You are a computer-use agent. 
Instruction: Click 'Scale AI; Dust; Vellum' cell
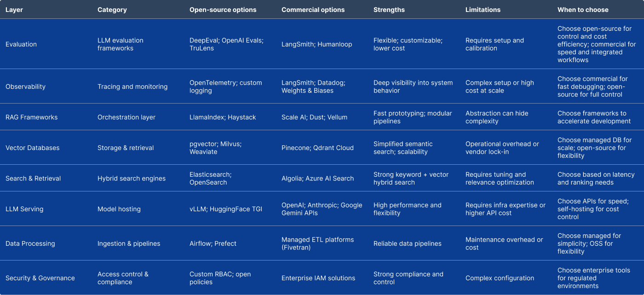pyautogui.click(x=314, y=117)
